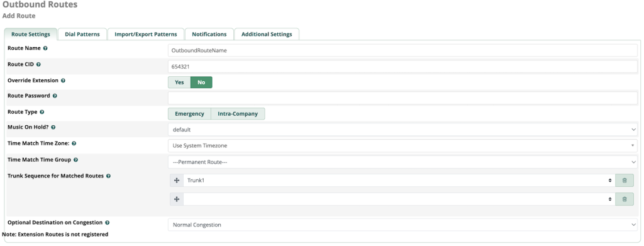Open the Normal Congestion destination dropdown
This screenshot has height=246, width=644.
402,225
